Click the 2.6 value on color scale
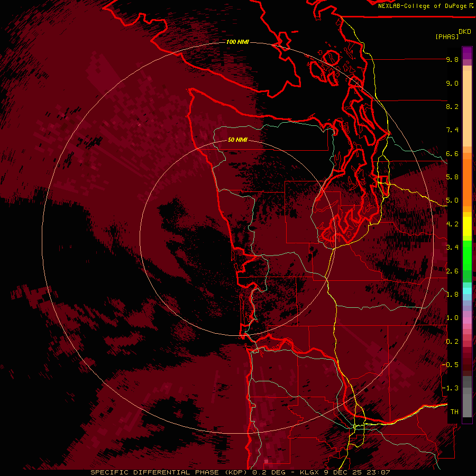The height and width of the screenshot is (476, 476). (x=452, y=271)
